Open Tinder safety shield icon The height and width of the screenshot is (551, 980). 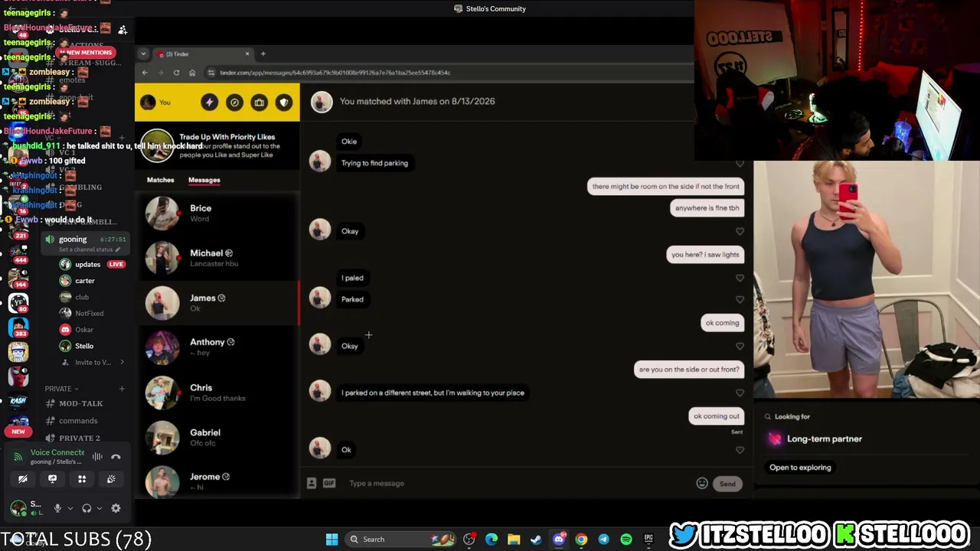pyautogui.click(x=284, y=103)
